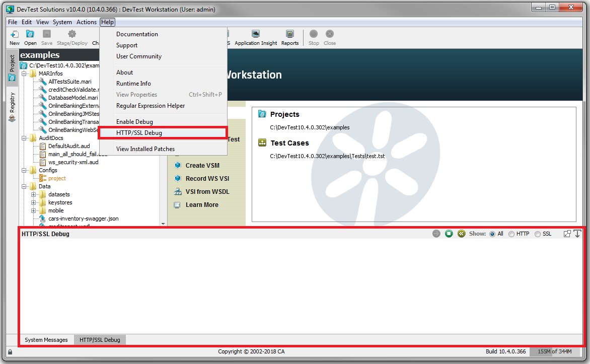Click the Learn More icon

177,205
